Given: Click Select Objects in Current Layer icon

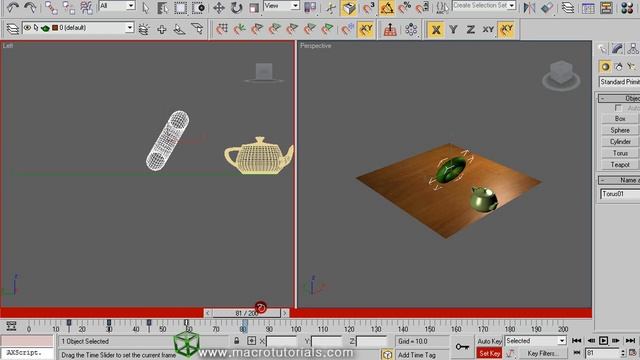Looking at the screenshot, I should [x=180, y=29].
